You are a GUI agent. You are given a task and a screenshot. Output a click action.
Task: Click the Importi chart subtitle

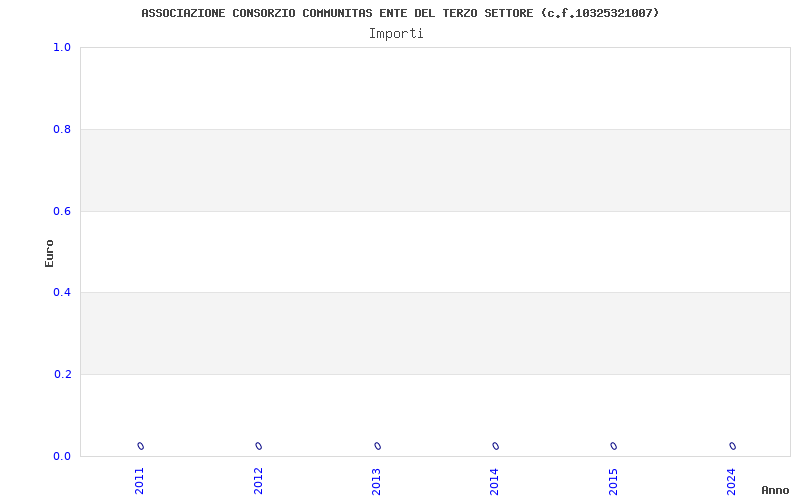[396, 34]
